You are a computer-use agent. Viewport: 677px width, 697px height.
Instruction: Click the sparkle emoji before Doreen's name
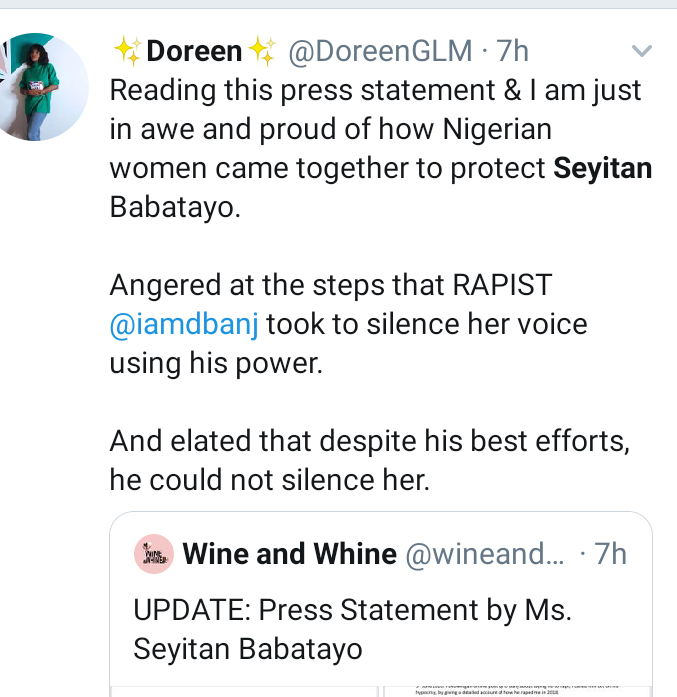tap(127, 50)
